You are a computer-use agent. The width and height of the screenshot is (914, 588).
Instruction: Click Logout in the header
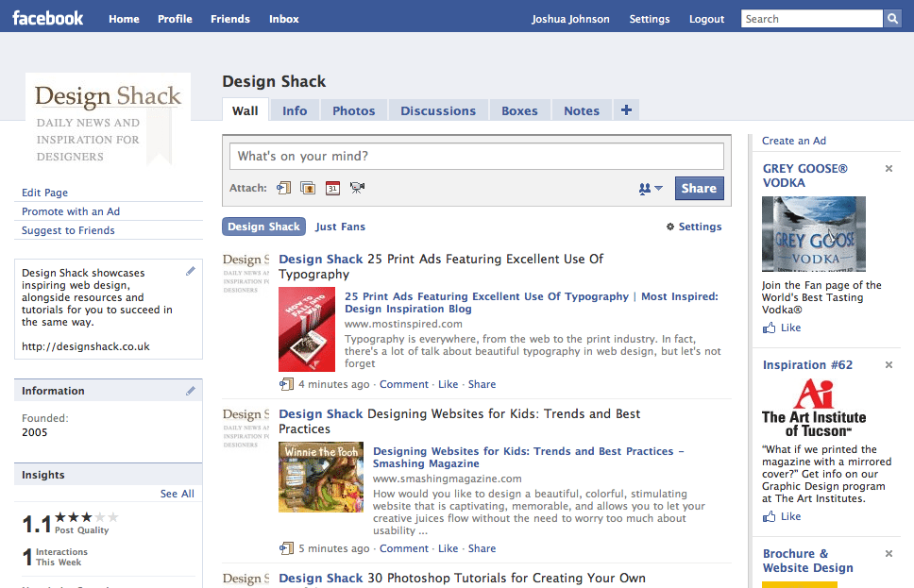point(706,19)
